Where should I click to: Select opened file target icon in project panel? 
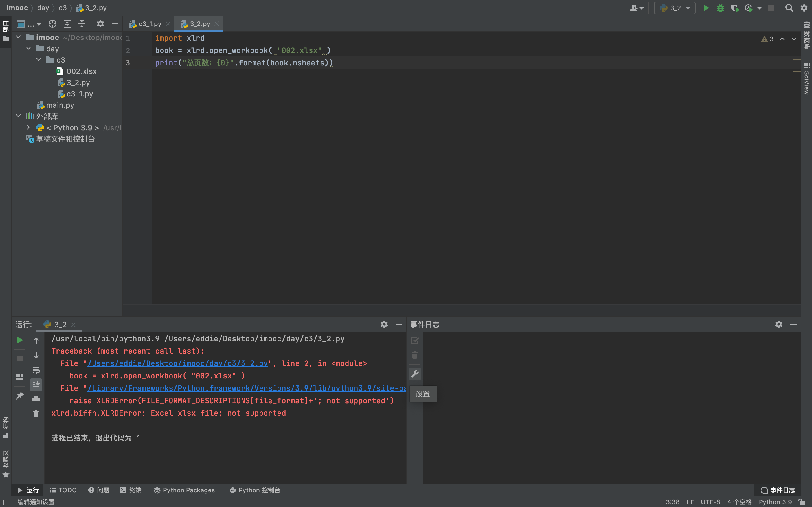(52, 24)
